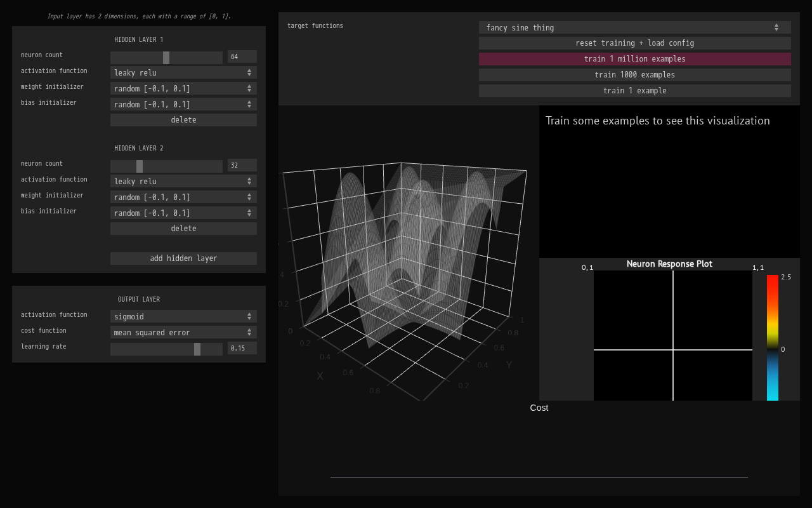
Task: Expand hidden layer 2 bias initializer dropdown
Action: 183,213
